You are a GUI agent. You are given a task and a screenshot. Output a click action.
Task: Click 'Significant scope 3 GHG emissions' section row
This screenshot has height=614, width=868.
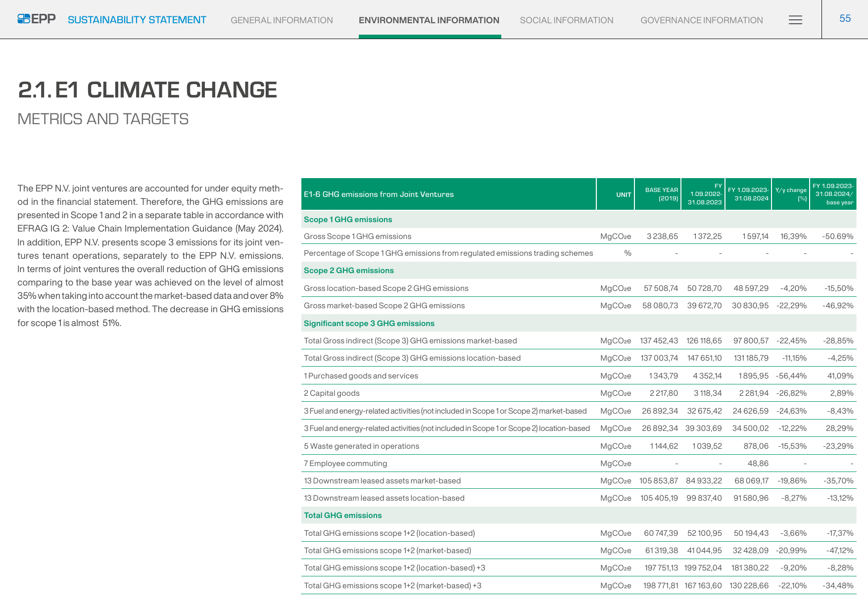point(579,323)
